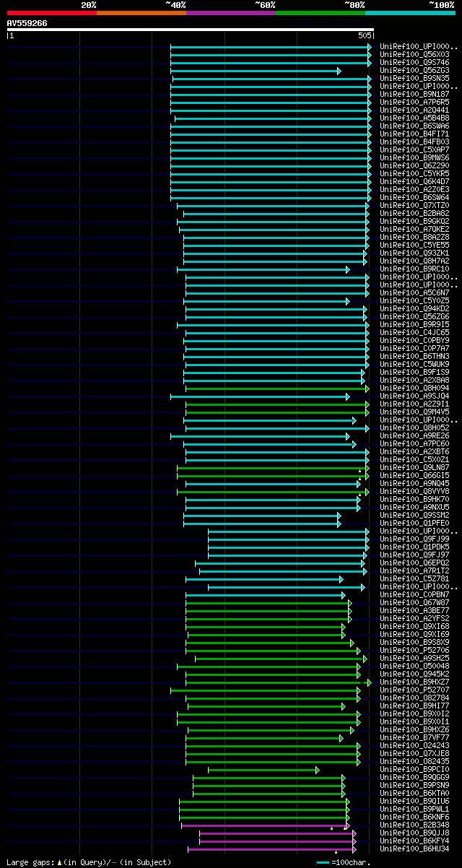Select the UniRef100_A5C6N7 label

click(x=414, y=292)
